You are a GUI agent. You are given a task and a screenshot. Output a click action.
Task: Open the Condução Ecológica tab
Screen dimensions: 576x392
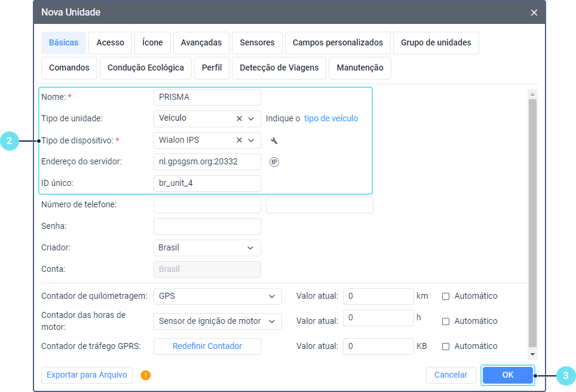146,68
